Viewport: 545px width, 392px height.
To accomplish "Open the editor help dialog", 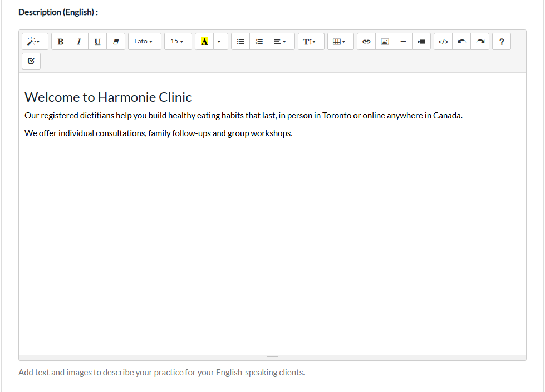I will pos(502,42).
